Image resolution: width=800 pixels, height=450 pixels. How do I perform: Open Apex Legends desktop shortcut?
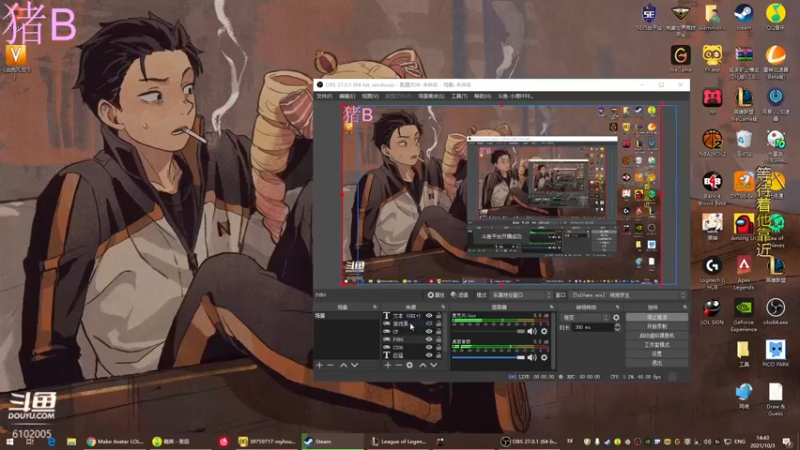744,273
